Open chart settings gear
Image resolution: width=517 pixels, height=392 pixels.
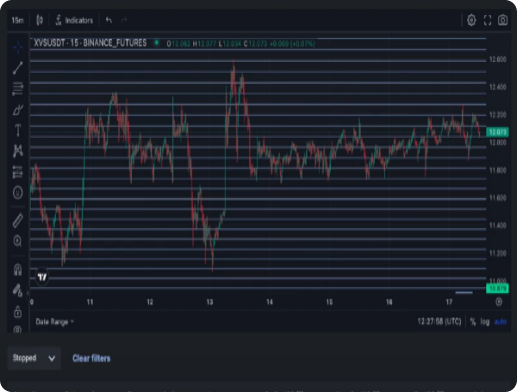(471, 20)
